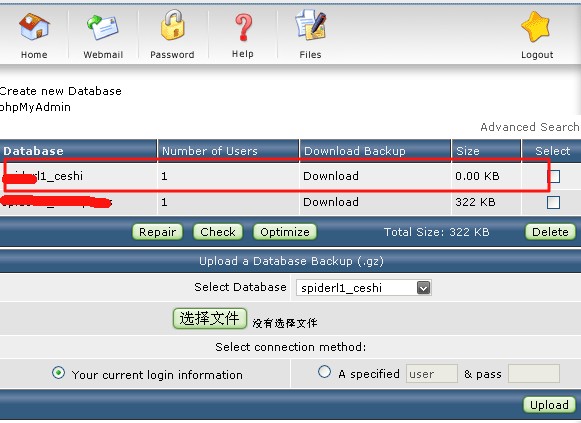This screenshot has height=423, width=581.
Task: Open the Webmail envelope icon
Action: 103,27
